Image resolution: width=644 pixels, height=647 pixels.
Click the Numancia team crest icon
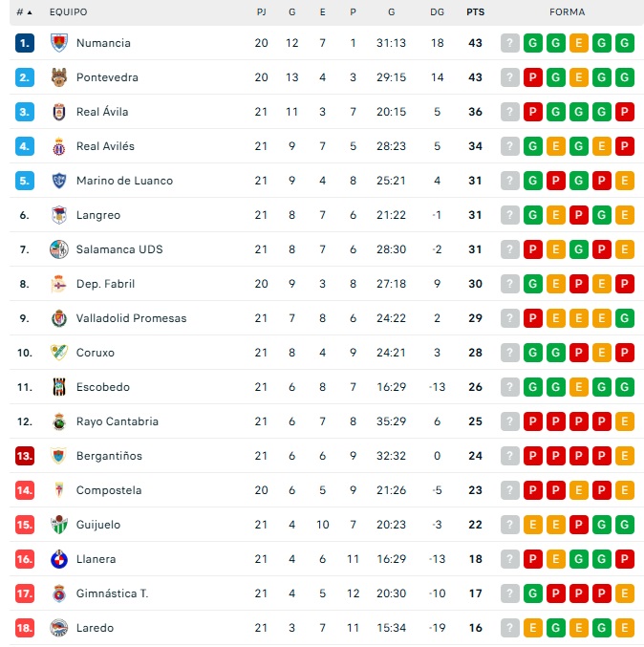(x=59, y=43)
